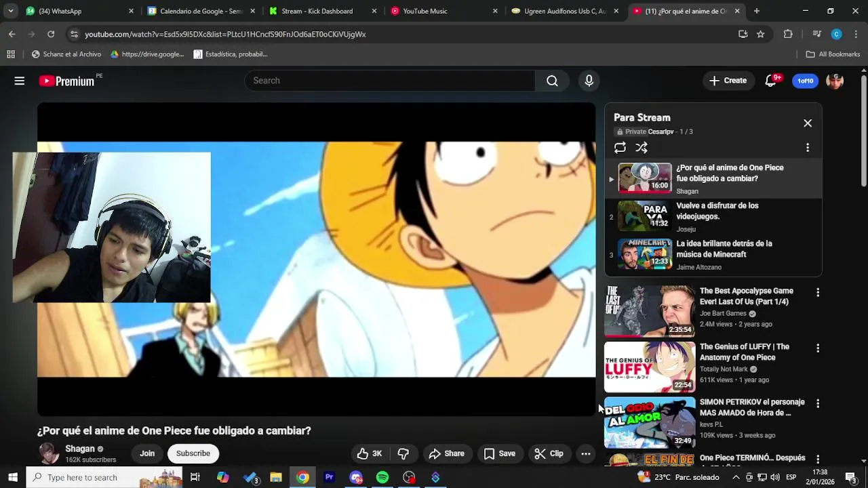Toggle shuffle playlist in Para Stream

[642, 148]
